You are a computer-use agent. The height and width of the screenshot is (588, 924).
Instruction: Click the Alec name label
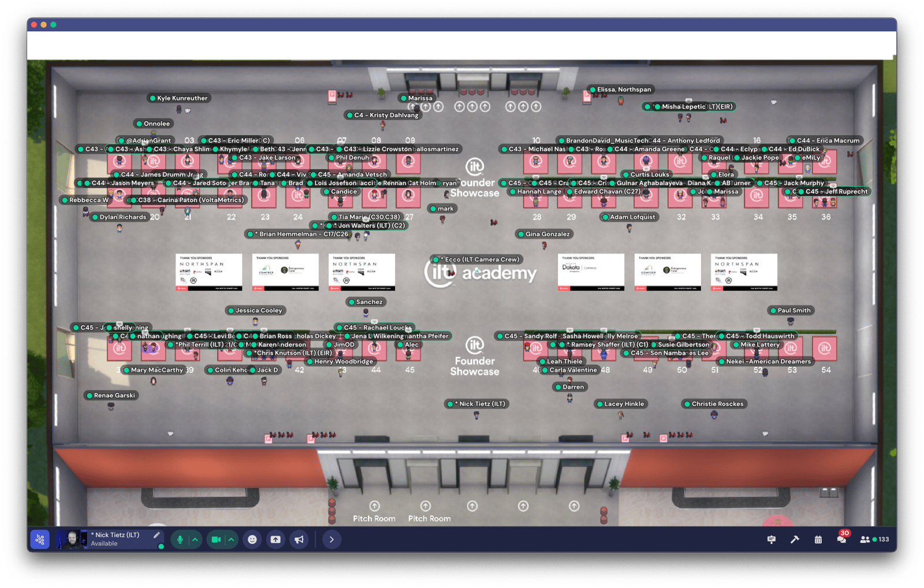pos(408,345)
